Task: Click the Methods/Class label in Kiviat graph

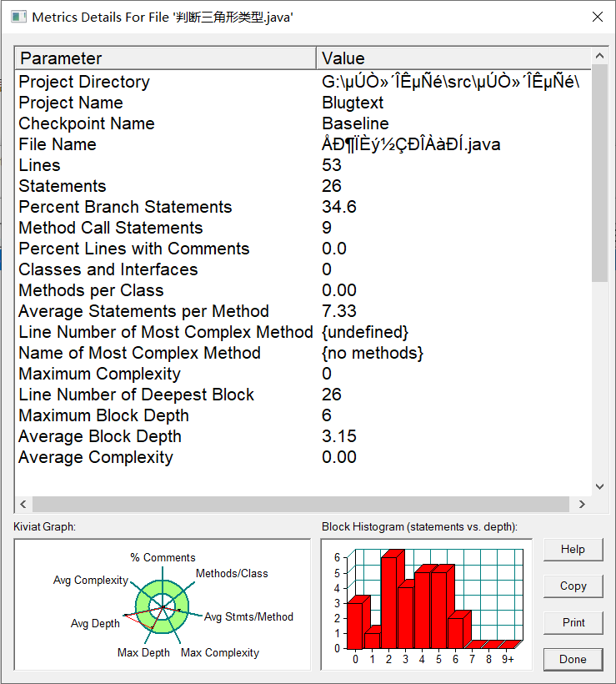Action: point(232,573)
